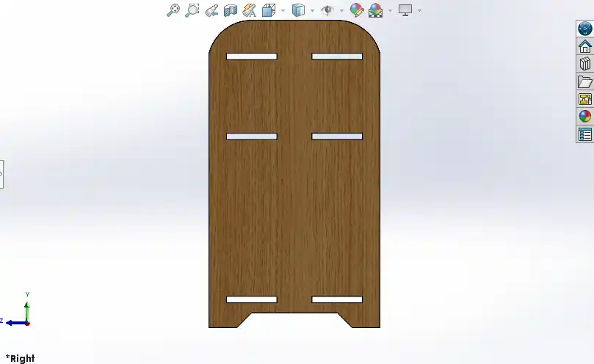The height and width of the screenshot is (364, 594).
Task: Open the Edit Appearance tool
Action: pyautogui.click(x=357, y=10)
